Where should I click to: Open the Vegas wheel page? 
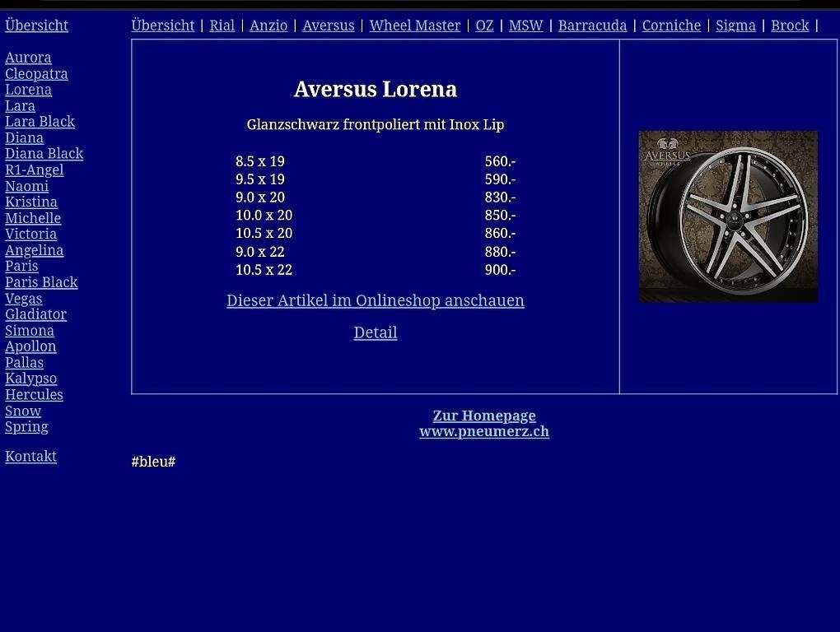(x=24, y=299)
